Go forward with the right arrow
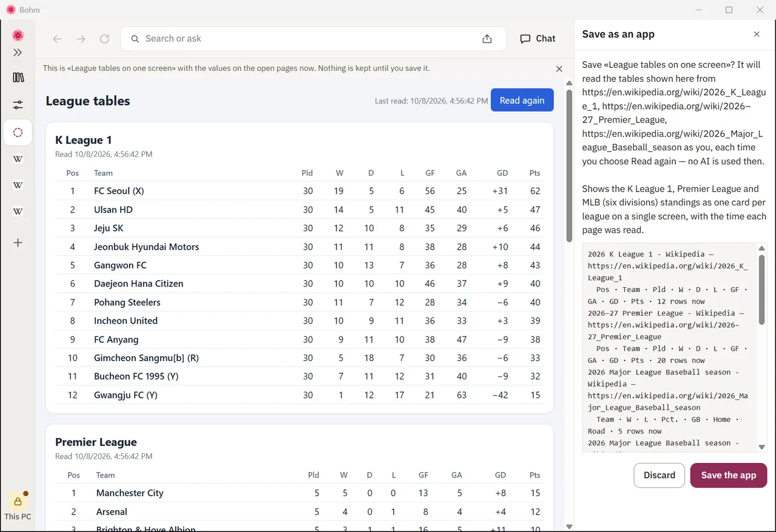Image resolution: width=776 pixels, height=532 pixels. (x=81, y=39)
